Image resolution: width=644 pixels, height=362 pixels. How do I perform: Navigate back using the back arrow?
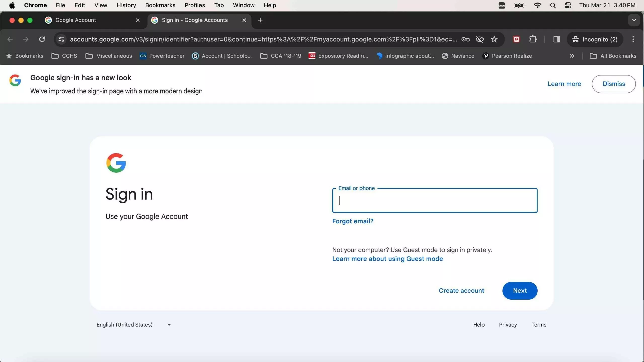pyautogui.click(x=10, y=39)
